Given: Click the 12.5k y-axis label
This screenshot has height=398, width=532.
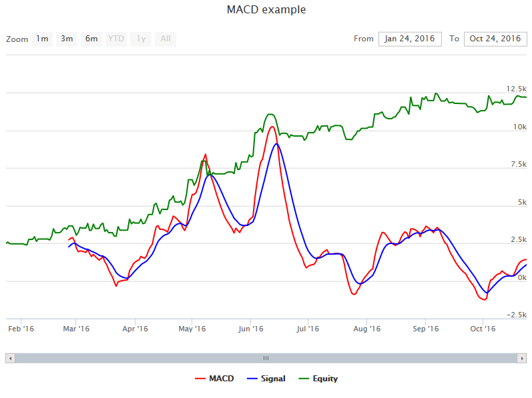Looking at the screenshot, I should click(x=517, y=89).
